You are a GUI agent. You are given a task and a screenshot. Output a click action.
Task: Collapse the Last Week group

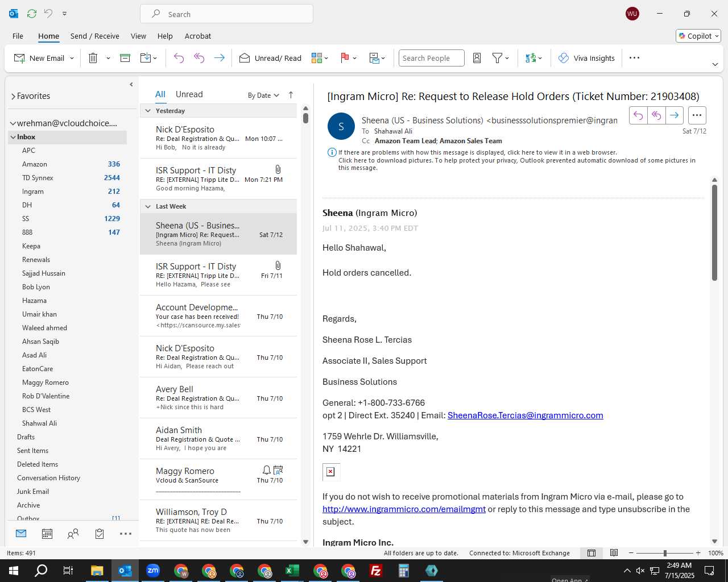[148, 206]
